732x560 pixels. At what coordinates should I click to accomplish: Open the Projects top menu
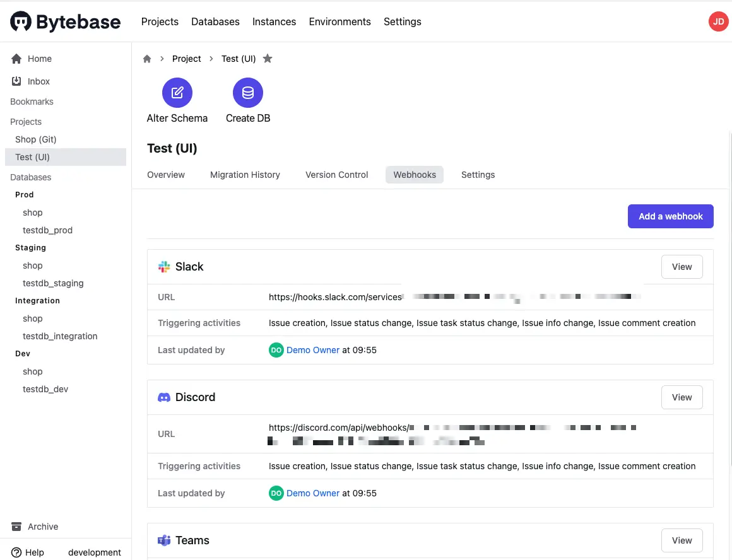pos(160,21)
